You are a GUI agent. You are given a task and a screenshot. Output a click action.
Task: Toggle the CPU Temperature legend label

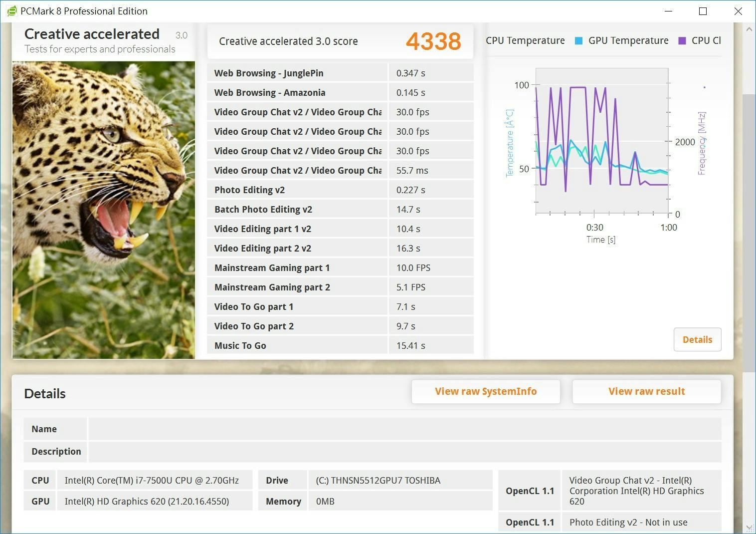click(525, 41)
